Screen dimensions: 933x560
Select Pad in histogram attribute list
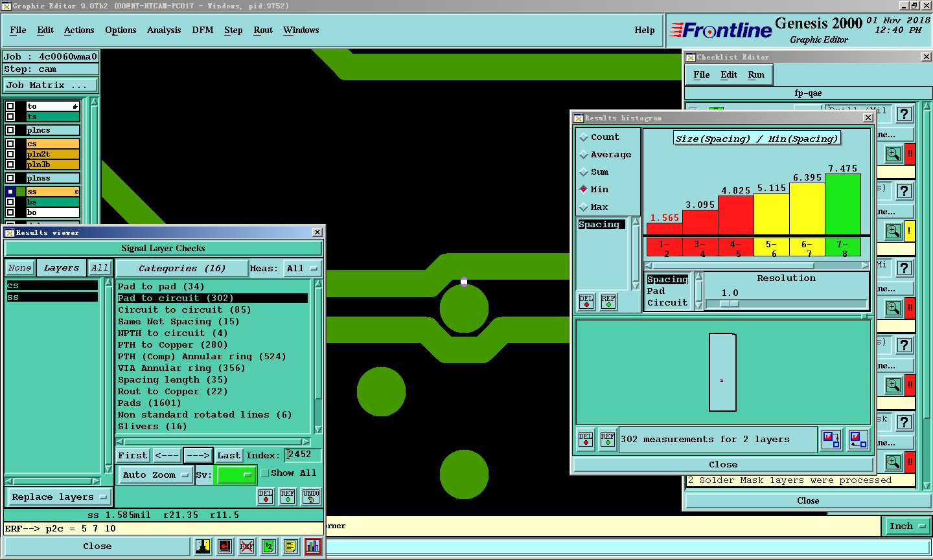(x=656, y=291)
